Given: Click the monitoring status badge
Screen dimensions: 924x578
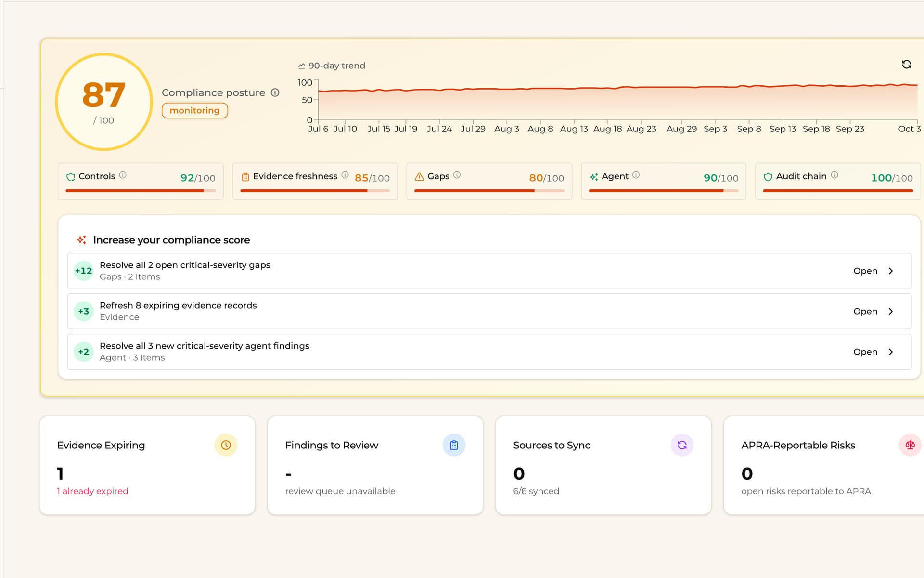Looking at the screenshot, I should click(194, 110).
